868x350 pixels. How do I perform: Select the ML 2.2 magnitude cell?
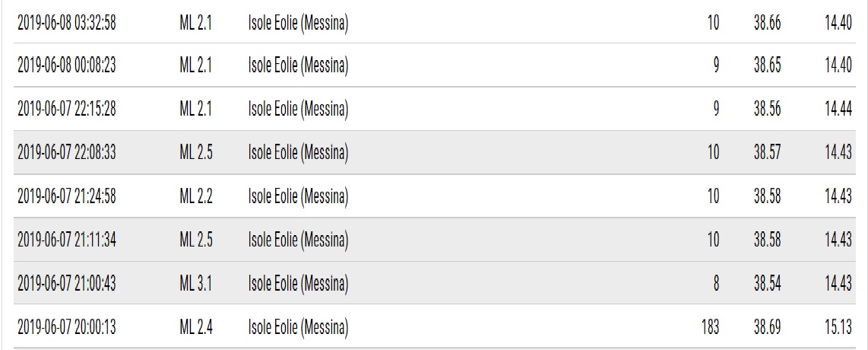pyautogui.click(x=196, y=197)
